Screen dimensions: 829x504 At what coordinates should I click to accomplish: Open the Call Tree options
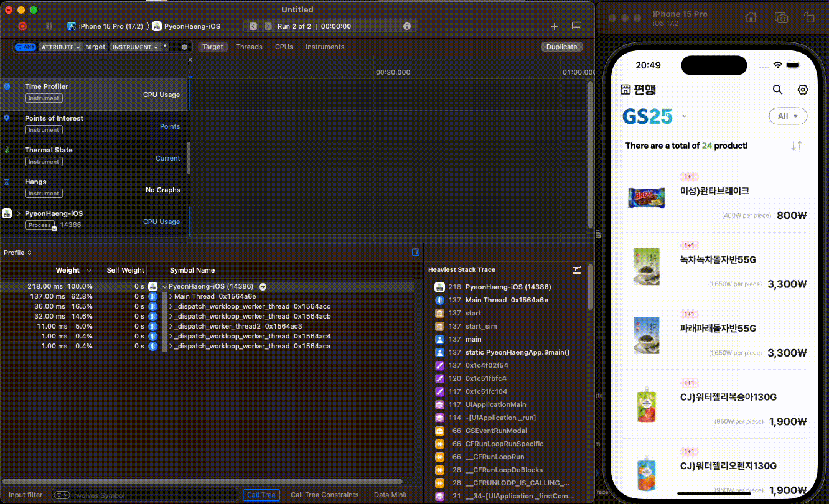261,495
